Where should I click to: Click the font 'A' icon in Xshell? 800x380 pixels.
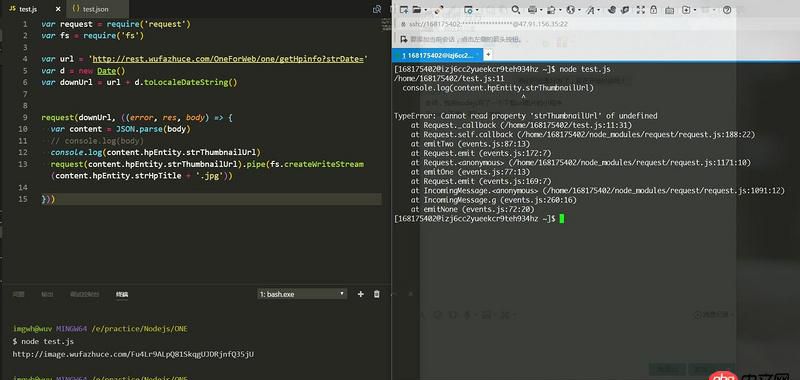point(590,10)
